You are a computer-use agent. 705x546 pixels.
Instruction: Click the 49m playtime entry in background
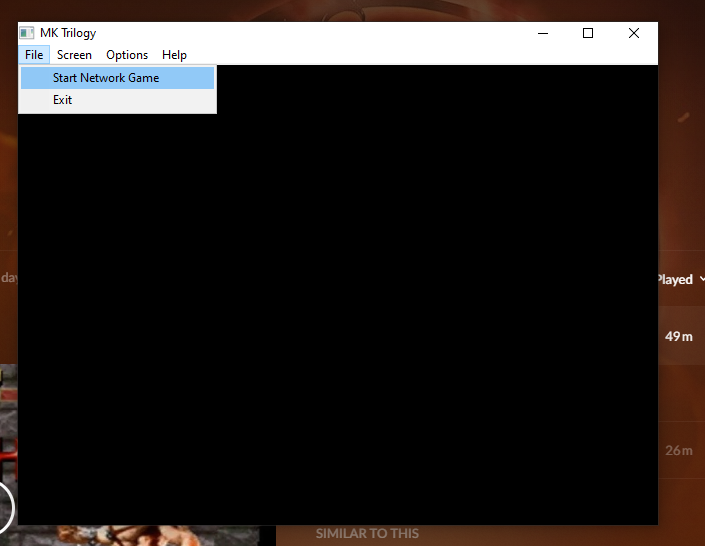[x=678, y=336]
